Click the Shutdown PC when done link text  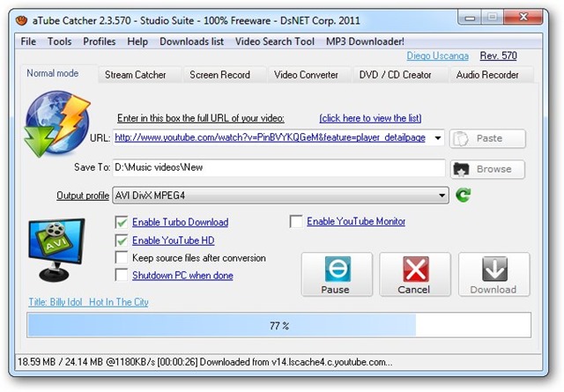[182, 276]
